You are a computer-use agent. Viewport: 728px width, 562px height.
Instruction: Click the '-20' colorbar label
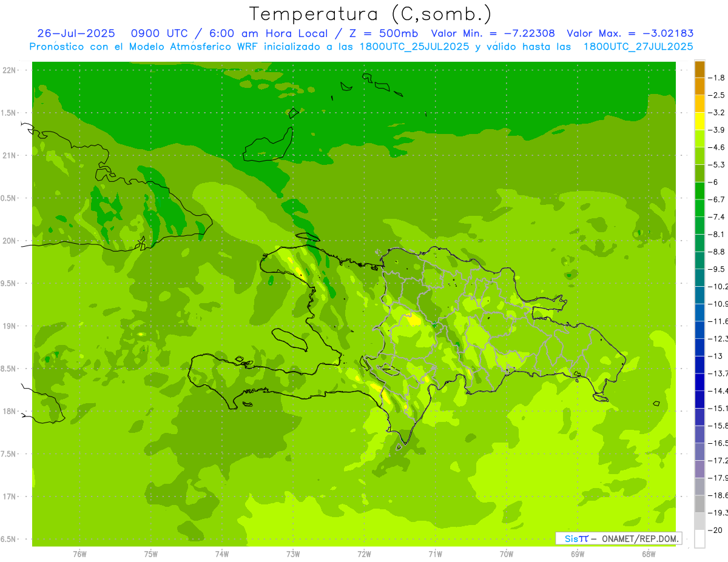point(715,530)
